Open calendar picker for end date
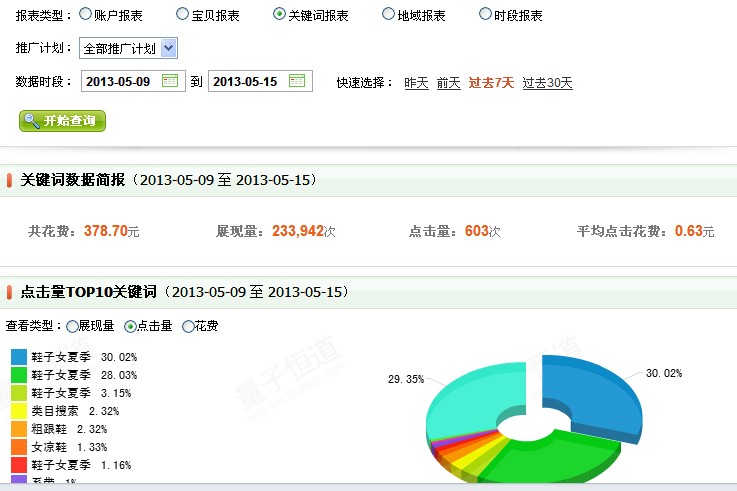 coord(297,81)
